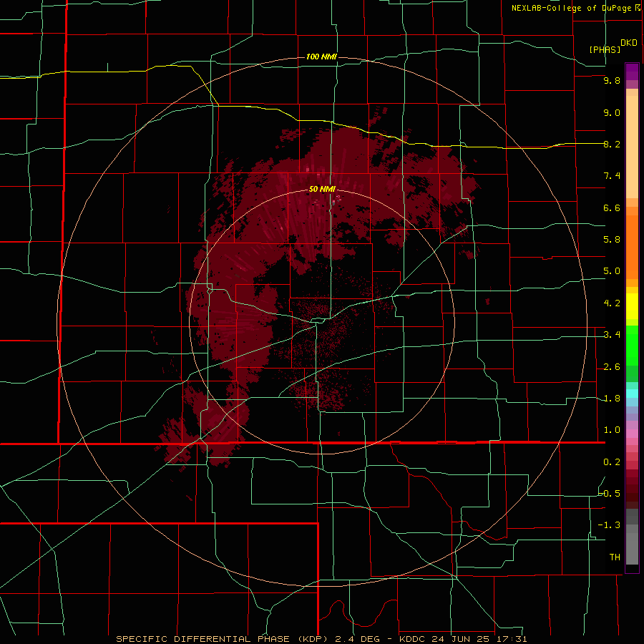Click the 8.2 legend value
The width and height of the screenshot is (644, 644).
point(612,144)
